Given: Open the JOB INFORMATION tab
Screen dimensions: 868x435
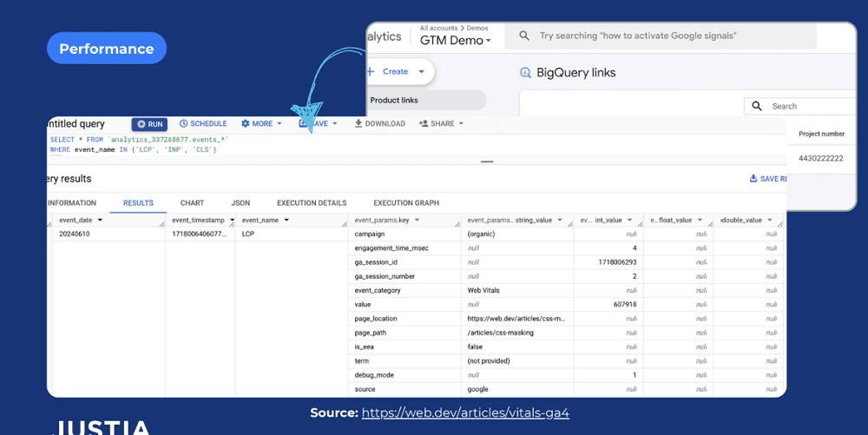Looking at the screenshot, I should click(72, 203).
